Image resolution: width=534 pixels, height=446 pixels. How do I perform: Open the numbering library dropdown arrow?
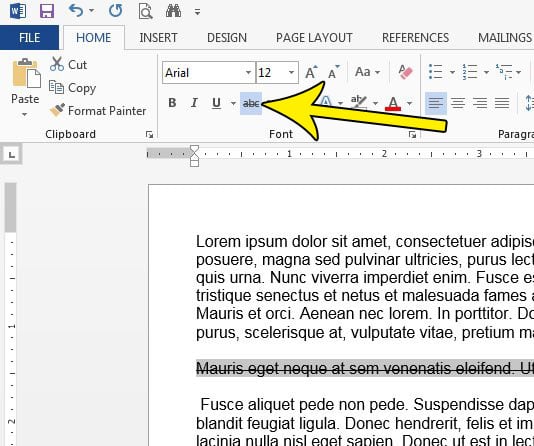coord(486,72)
